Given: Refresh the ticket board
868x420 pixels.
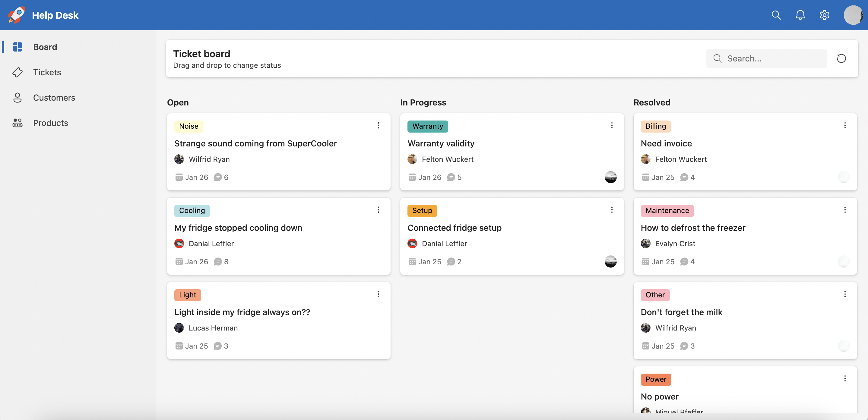Looking at the screenshot, I should click(841, 58).
